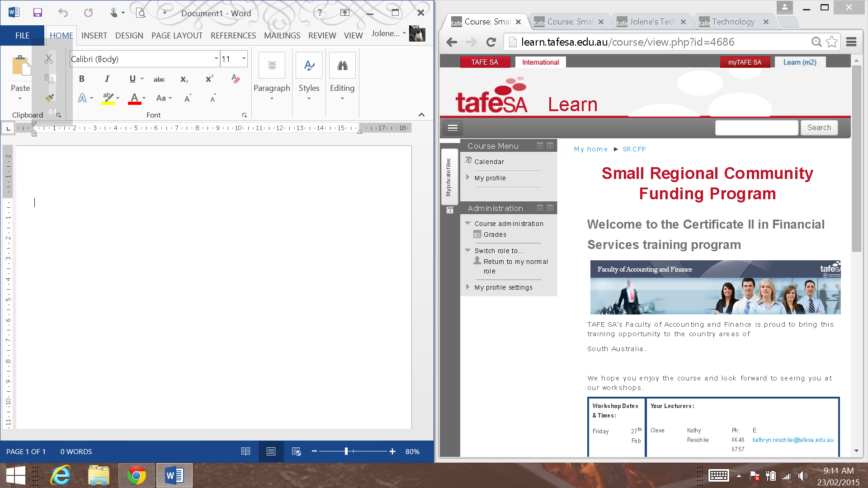868x488 pixels.
Task: Open Print Preview icon in Word
Action: (x=141, y=13)
